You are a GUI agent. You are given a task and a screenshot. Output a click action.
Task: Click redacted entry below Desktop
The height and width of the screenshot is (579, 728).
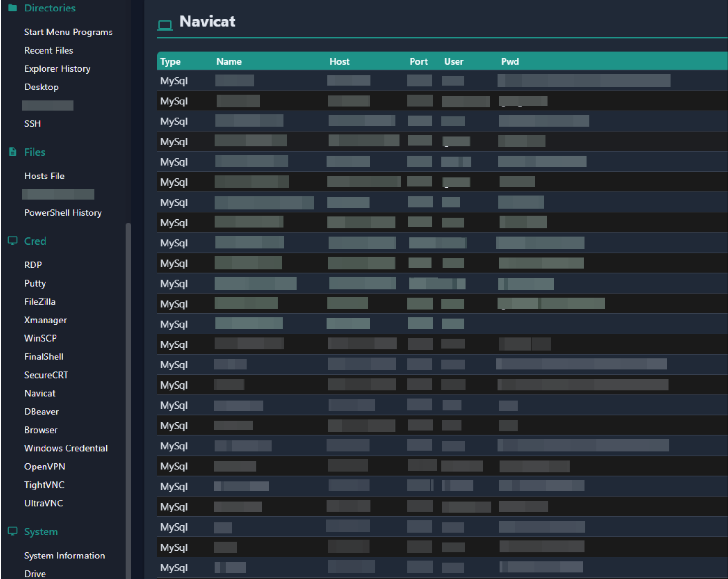coord(48,105)
